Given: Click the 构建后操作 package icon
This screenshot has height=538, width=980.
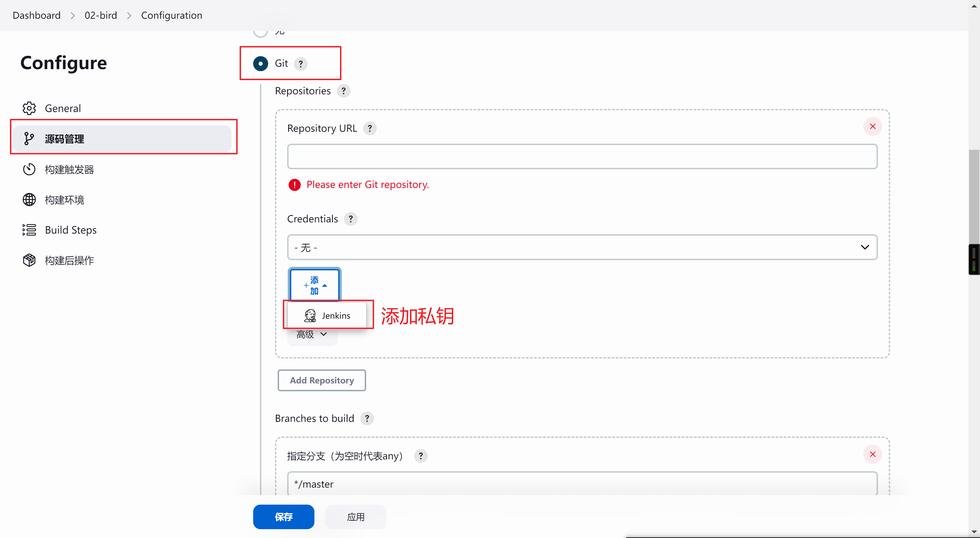Looking at the screenshot, I should pyautogui.click(x=29, y=260).
